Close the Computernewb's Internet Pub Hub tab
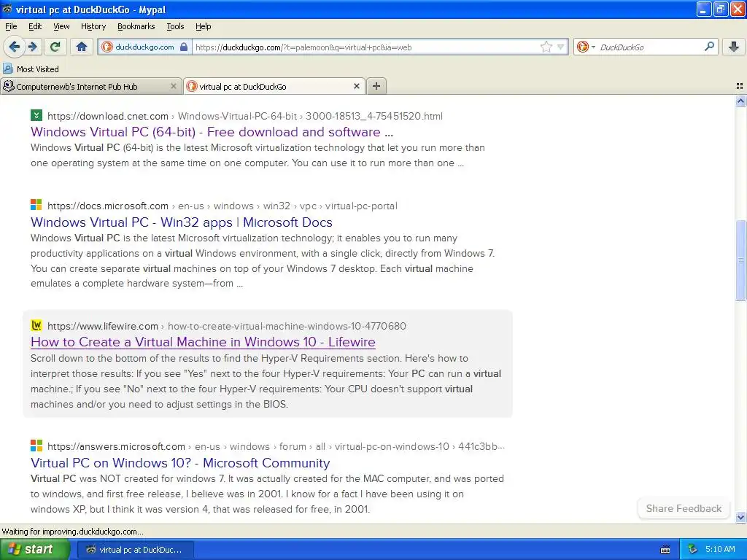The image size is (747, 560). (x=174, y=86)
